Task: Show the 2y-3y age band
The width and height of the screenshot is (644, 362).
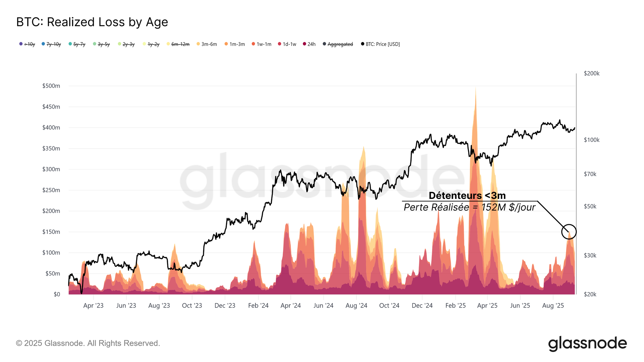Action: click(126, 44)
